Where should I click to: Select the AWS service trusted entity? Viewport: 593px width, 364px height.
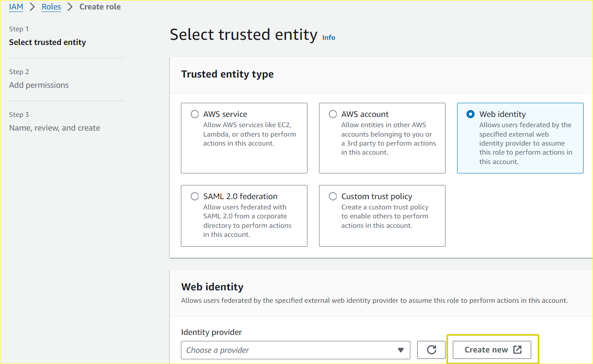pyautogui.click(x=195, y=114)
